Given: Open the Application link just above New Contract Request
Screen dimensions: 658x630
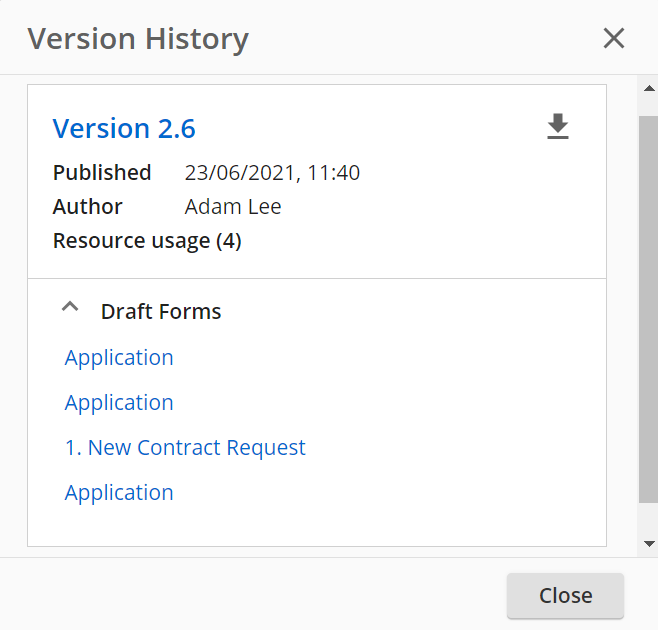Looking at the screenshot, I should tap(119, 403).
